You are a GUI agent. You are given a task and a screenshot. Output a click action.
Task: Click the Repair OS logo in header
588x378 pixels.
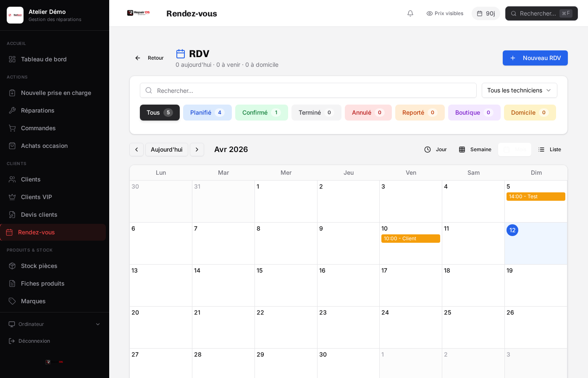(139, 13)
